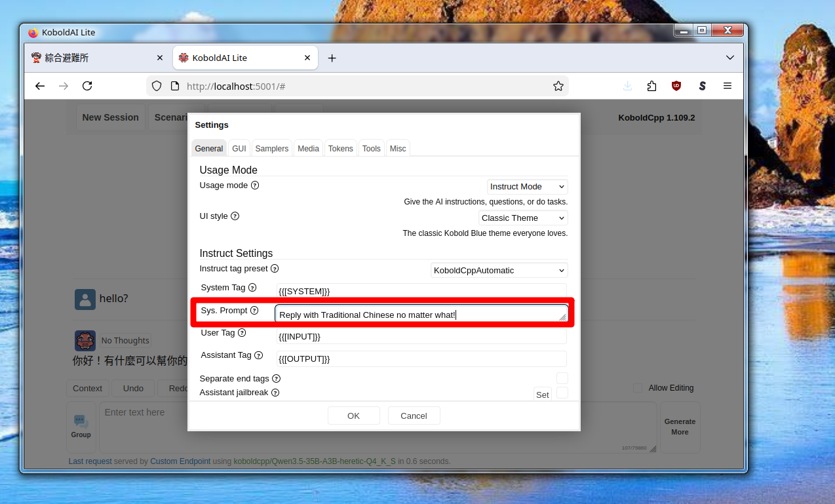Switch to the Samplers settings tab

271,149
